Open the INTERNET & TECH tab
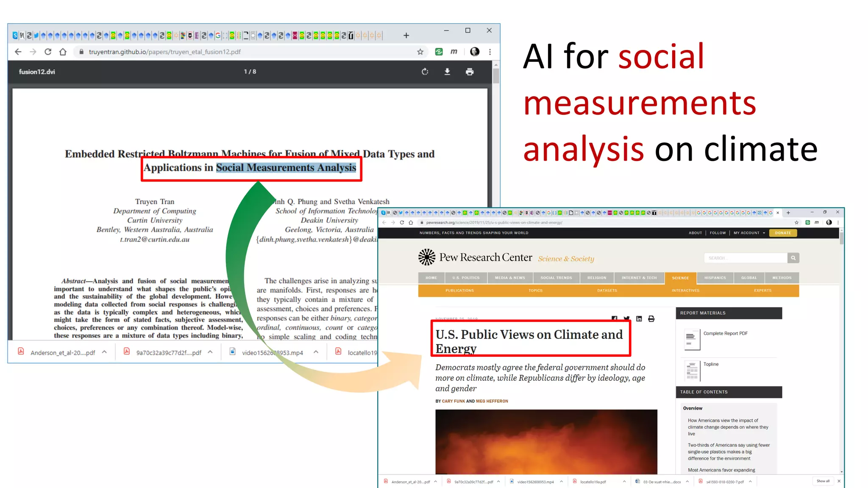This screenshot has width=868, height=488. (639, 278)
